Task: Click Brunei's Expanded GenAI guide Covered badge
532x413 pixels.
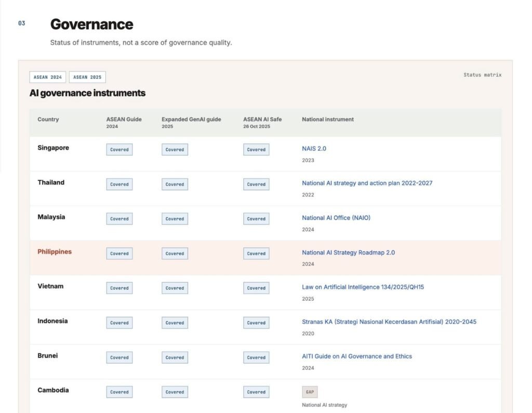Action: 175,357
